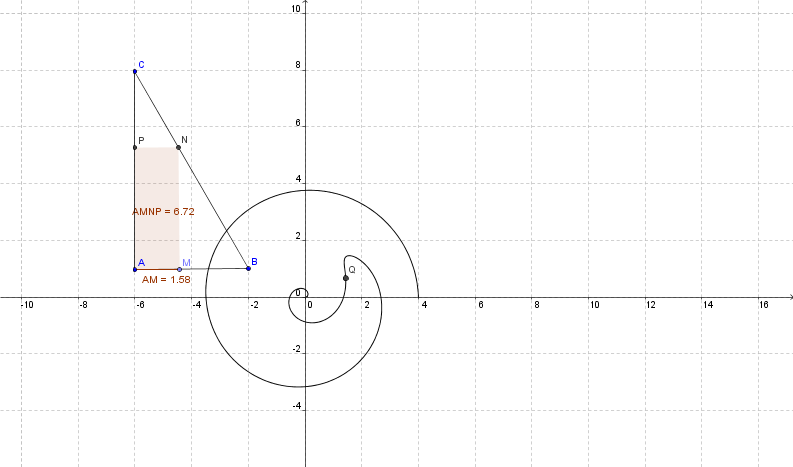The image size is (793, 467).
Task: Select point N on segment BC
Action: 179,147
